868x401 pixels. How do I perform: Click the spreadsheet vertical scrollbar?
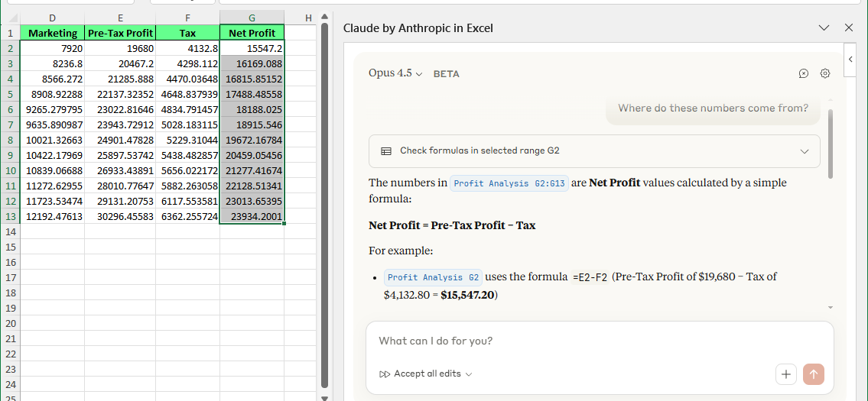tap(323, 206)
